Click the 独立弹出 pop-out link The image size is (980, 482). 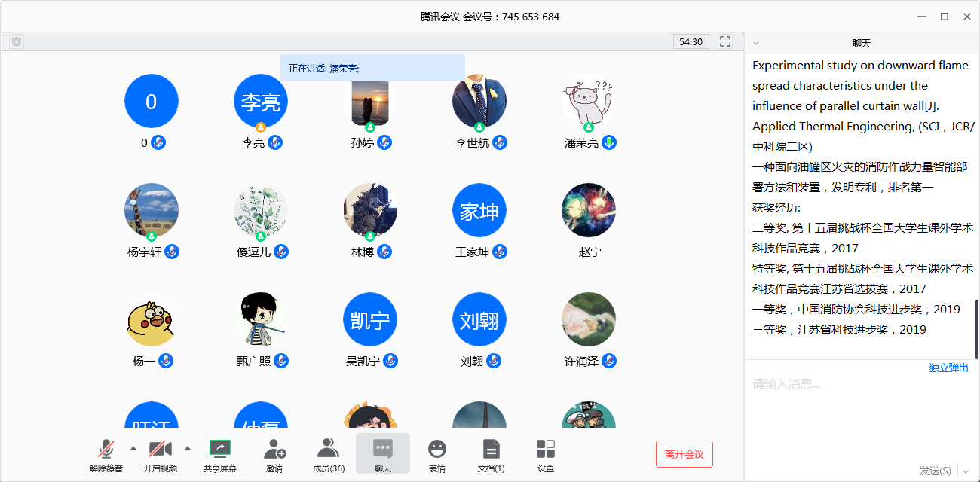point(948,368)
